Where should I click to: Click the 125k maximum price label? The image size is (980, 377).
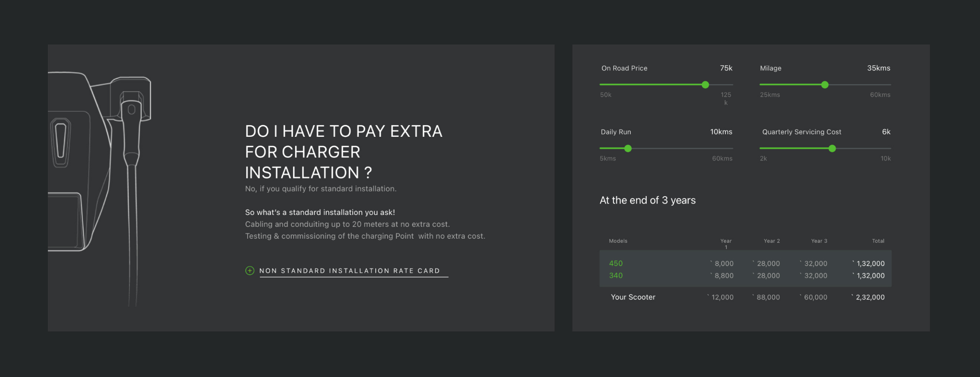coord(725,98)
